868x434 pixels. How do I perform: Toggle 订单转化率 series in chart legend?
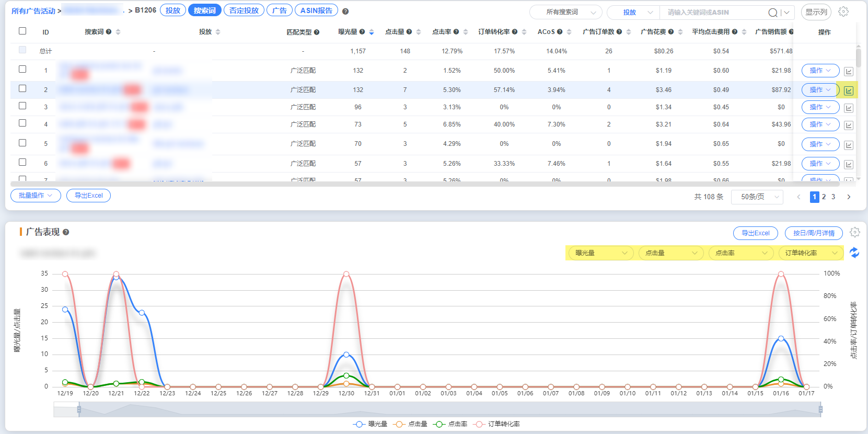[x=497, y=424]
